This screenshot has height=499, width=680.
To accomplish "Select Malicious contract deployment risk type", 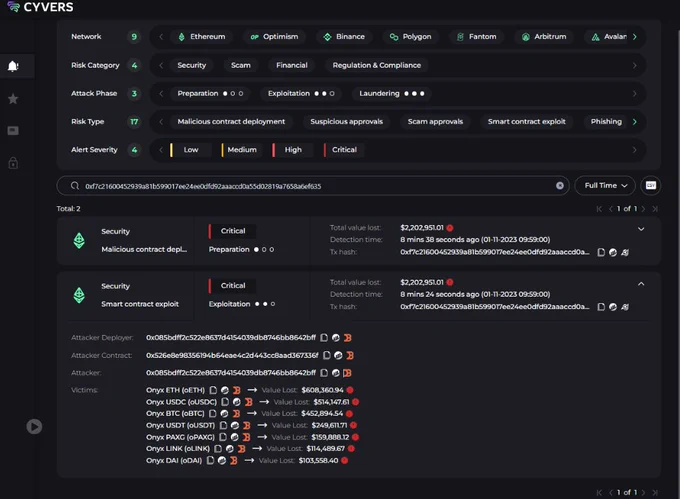I will point(231,122).
